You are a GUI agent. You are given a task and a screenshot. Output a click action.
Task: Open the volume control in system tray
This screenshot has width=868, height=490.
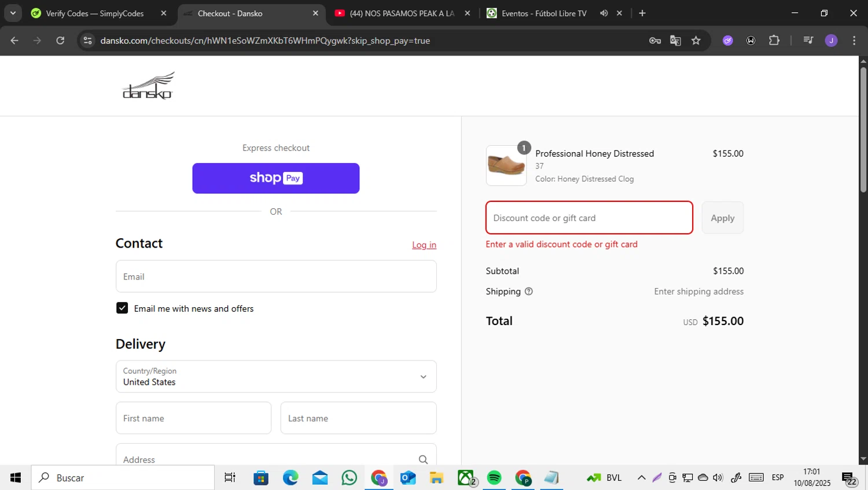tap(718, 478)
